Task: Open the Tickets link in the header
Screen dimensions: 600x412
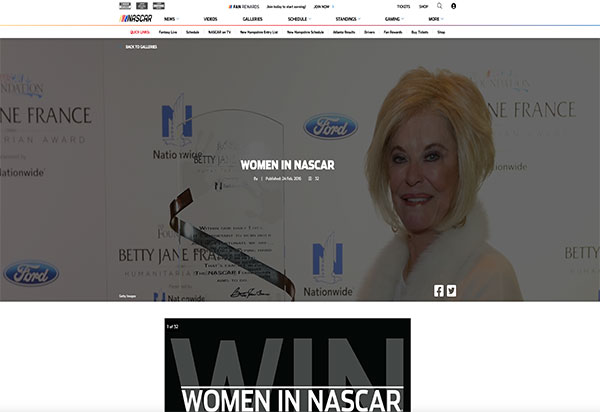Action: (x=403, y=7)
